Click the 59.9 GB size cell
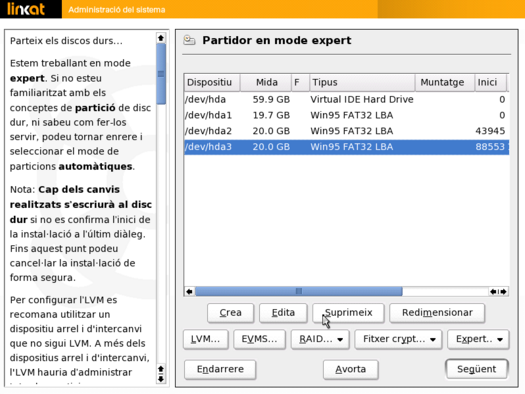Screen dimensions: 525x394 pyautogui.click(x=271, y=99)
